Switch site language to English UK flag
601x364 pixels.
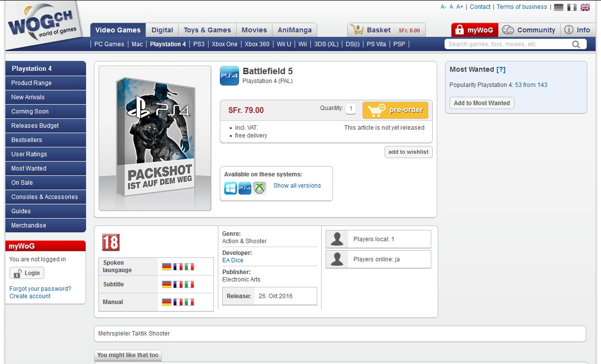pos(585,7)
